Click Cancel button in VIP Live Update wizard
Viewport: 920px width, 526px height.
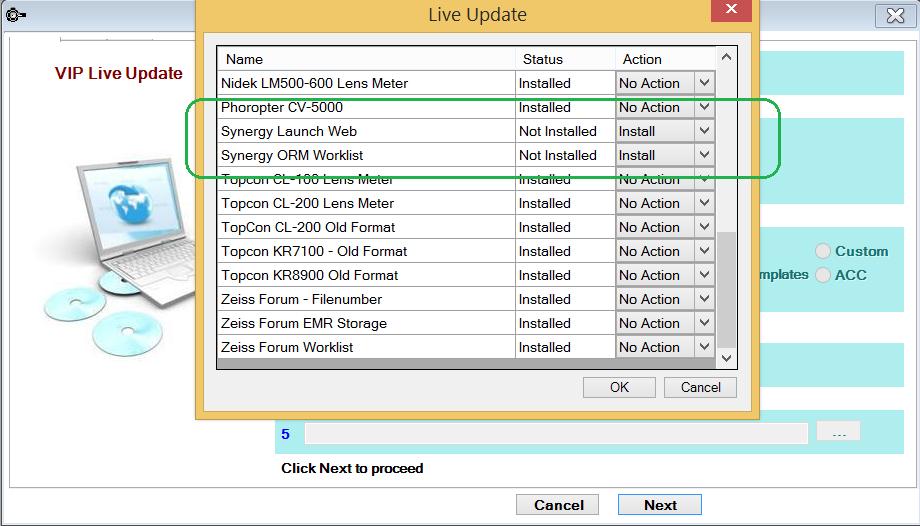(557, 505)
